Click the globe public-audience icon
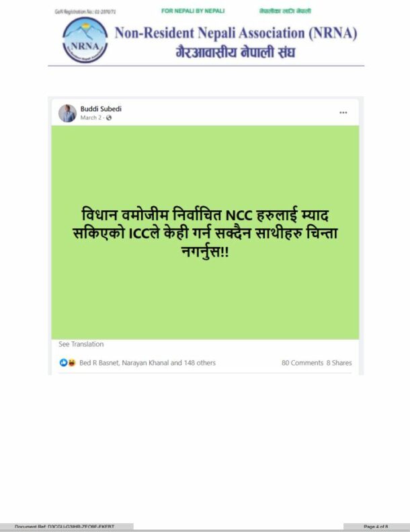The height and width of the screenshot is (532, 410). 109,118
